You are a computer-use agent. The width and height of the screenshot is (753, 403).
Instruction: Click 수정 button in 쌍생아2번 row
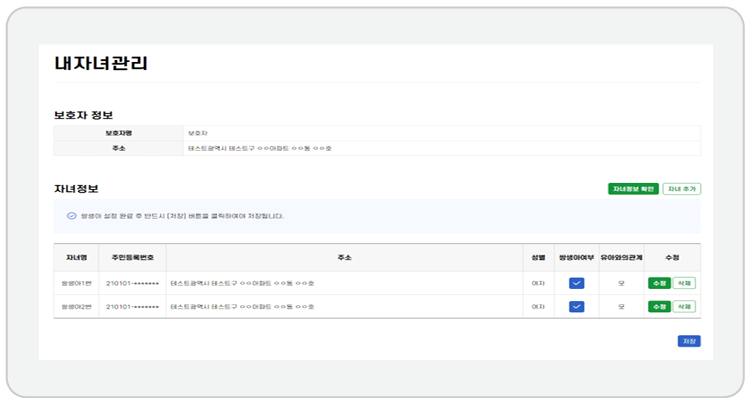(659, 306)
